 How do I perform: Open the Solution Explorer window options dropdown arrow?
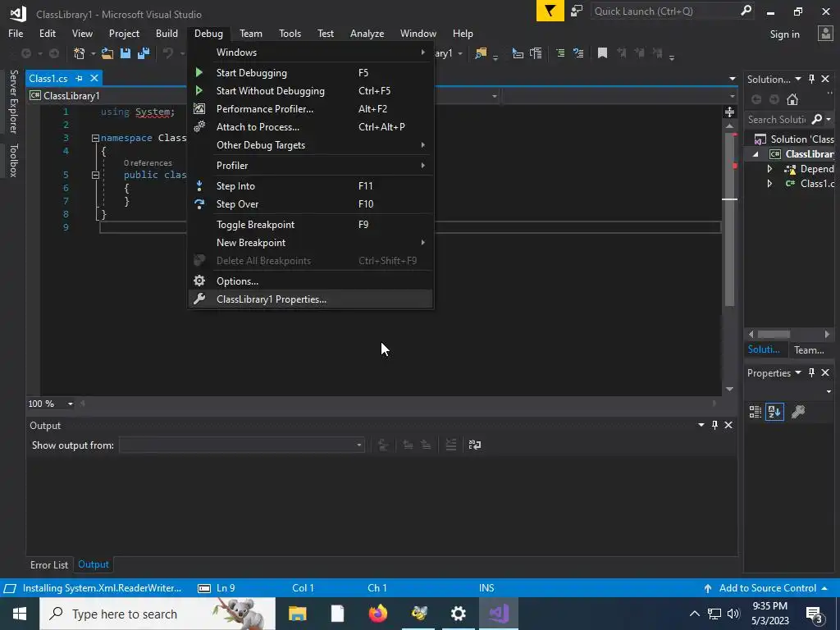[798, 79]
